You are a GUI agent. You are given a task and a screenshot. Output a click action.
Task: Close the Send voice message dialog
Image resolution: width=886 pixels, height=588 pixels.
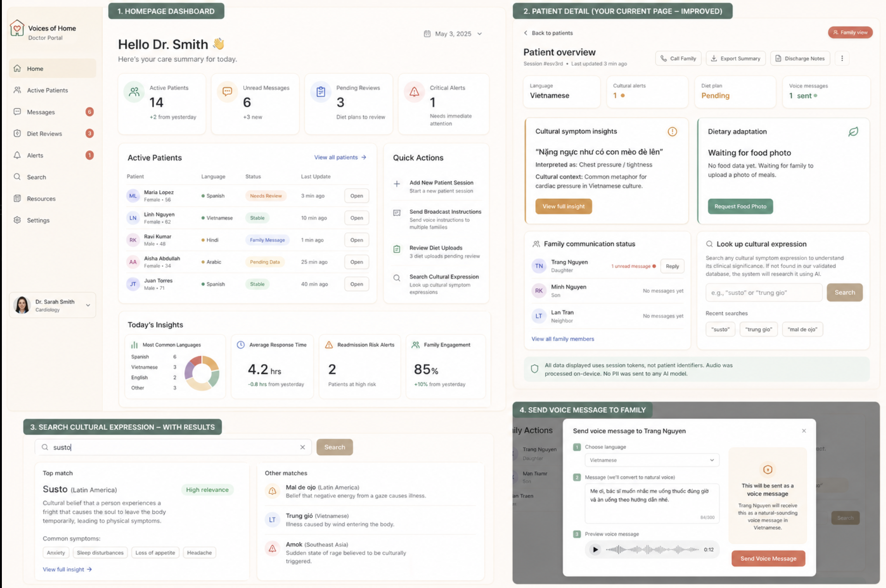[804, 431]
